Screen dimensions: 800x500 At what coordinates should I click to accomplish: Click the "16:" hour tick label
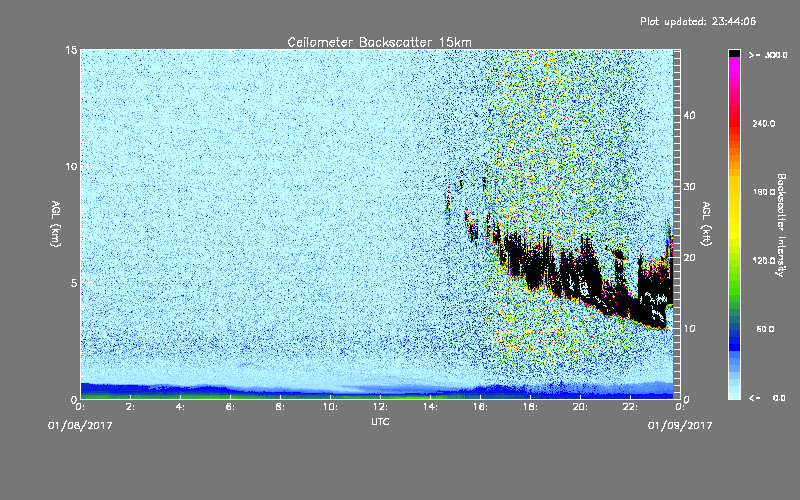coord(481,407)
